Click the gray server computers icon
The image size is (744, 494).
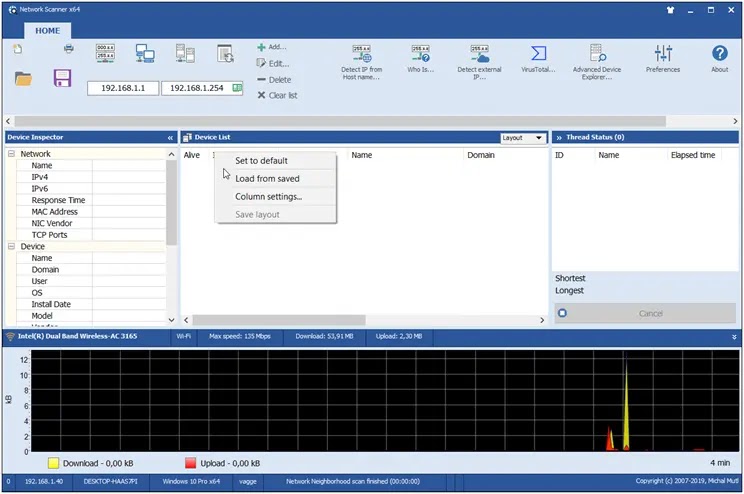(x=185, y=53)
